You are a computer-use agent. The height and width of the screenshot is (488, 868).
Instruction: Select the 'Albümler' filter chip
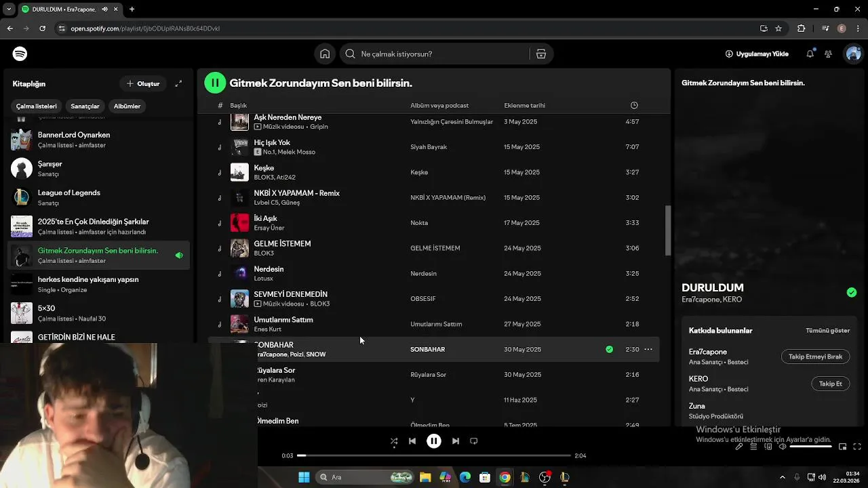click(127, 106)
